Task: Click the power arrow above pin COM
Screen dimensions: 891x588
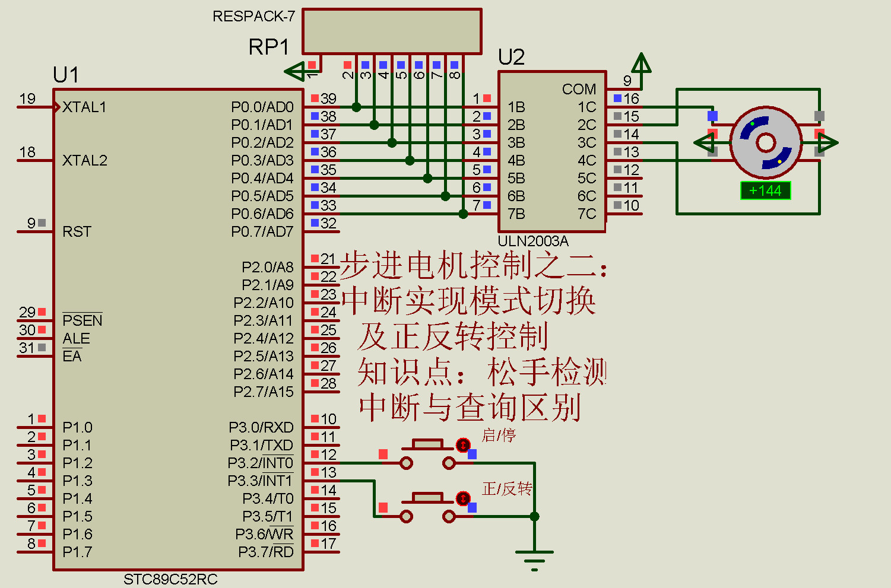Action: [x=642, y=62]
